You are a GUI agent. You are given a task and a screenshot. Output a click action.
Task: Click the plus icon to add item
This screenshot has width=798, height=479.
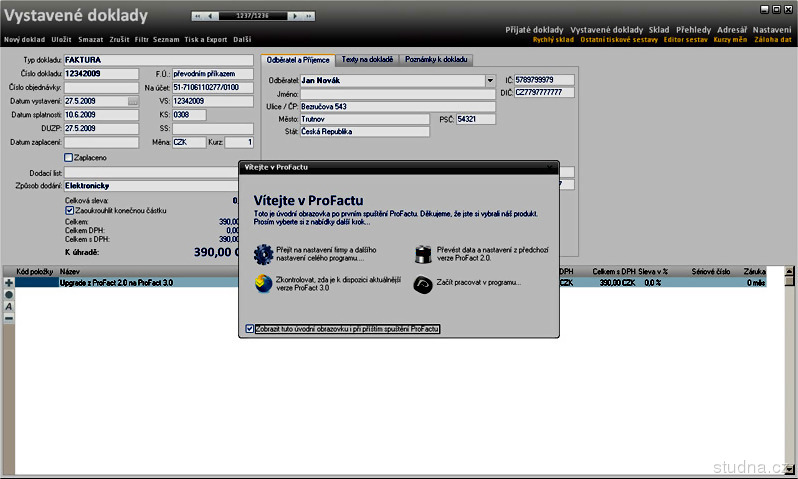(x=9, y=283)
